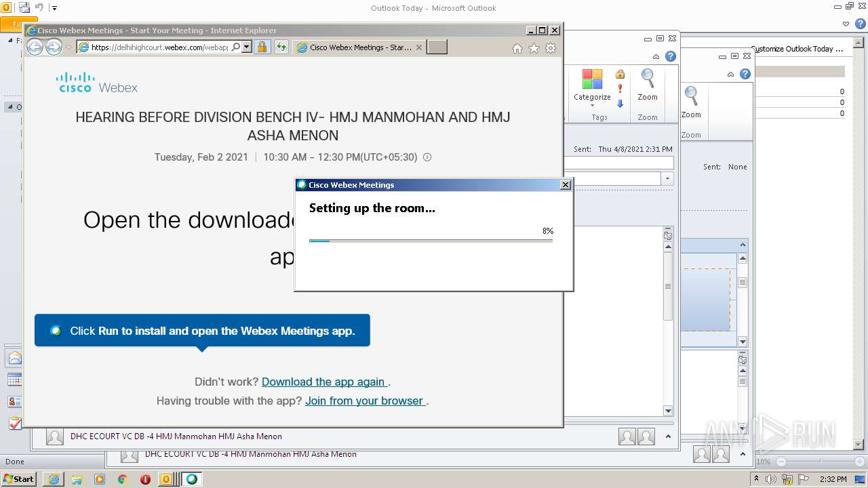868x488 pixels.
Task: Click the Cisco Webex logo
Action: click(97, 82)
